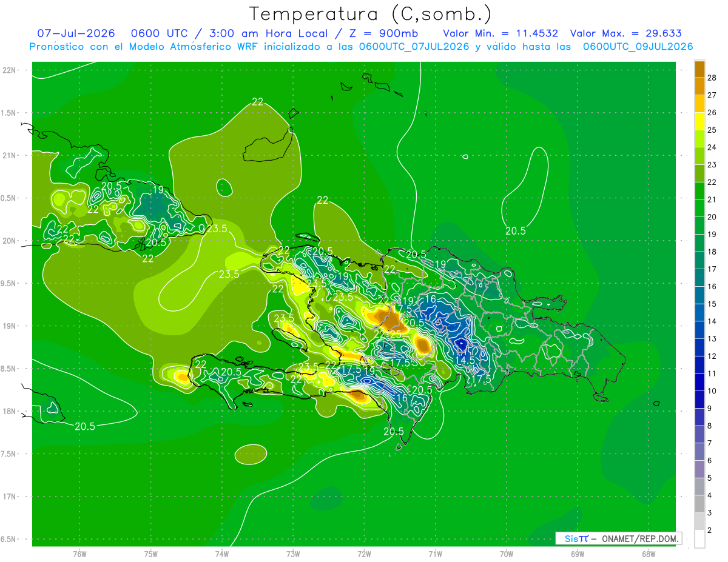Click the legend value "10"
The width and height of the screenshot is (728, 562).
(712, 391)
